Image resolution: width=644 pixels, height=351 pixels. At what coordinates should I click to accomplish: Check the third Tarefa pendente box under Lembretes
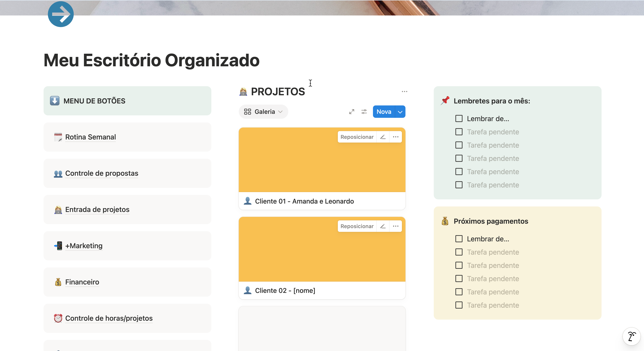point(459,158)
